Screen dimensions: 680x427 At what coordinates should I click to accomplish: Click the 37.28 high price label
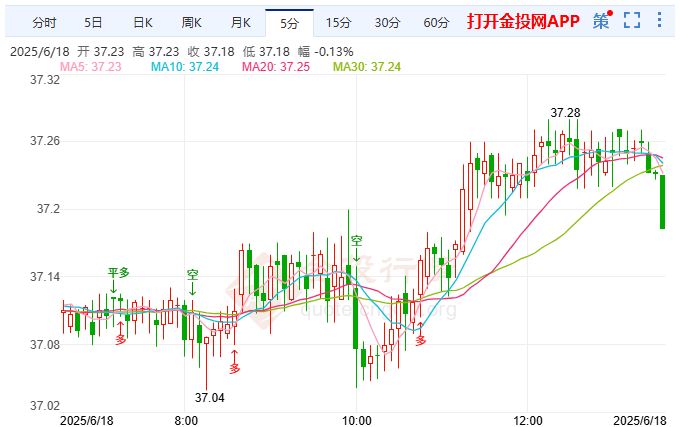tap(565, 113)
